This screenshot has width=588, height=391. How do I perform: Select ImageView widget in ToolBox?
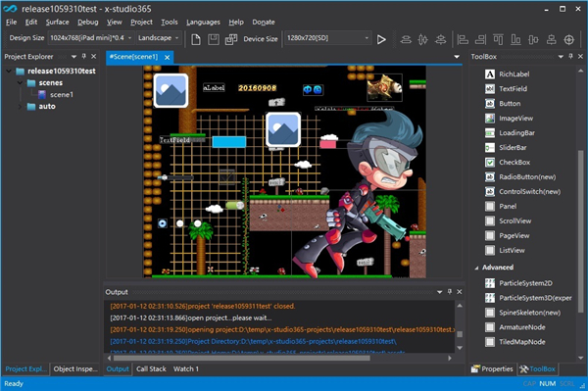[509, 119]
